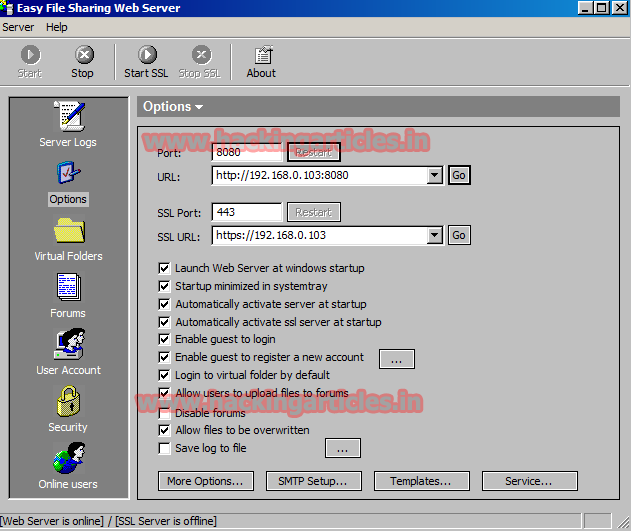
Task: Toggle Enable guest to register a new account
Action: tap(164, 357)
